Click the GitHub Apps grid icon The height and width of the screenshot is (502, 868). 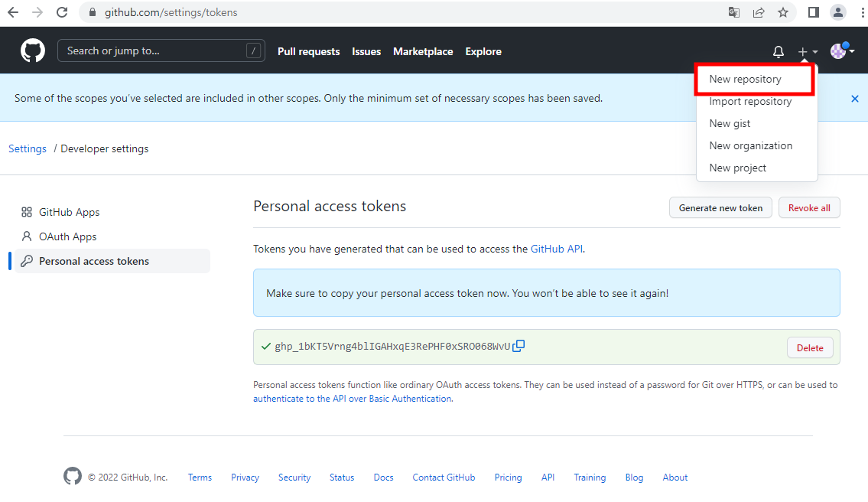[27, 212]
